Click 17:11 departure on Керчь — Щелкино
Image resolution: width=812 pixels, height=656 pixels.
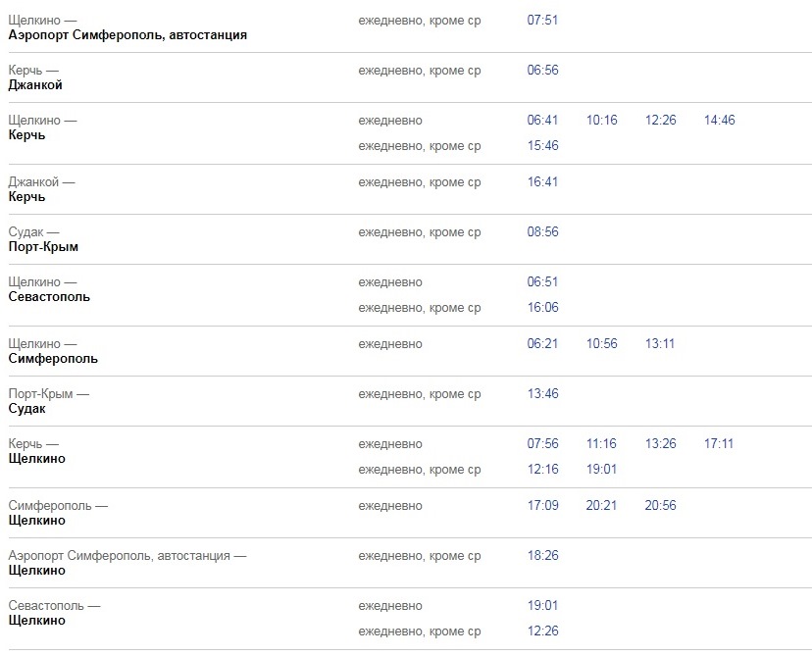(x=719, y=444)
